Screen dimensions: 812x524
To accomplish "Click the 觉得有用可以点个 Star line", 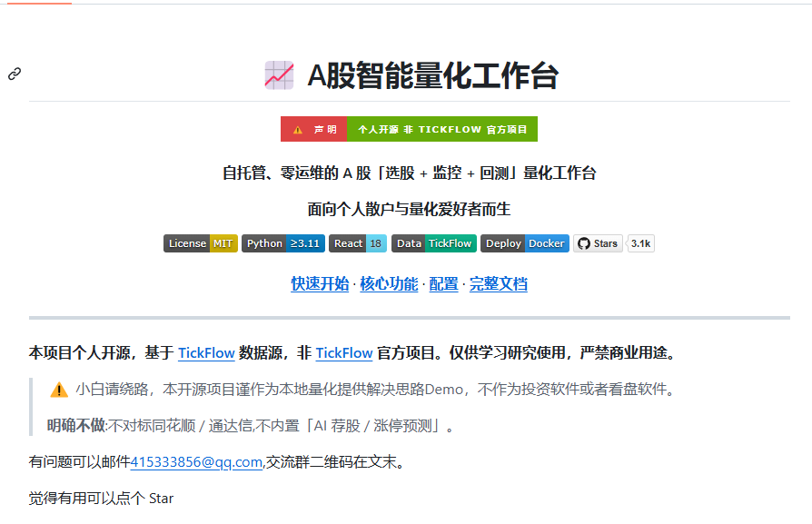I will tap(101, 498).
